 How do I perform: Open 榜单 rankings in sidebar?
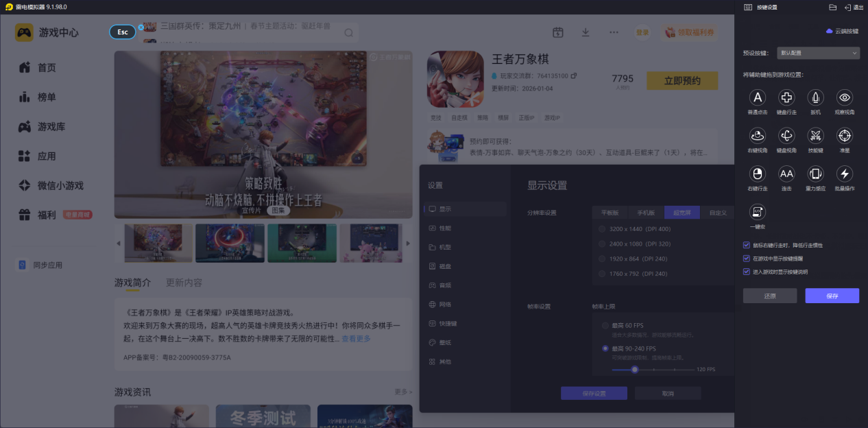click(47, 97)
